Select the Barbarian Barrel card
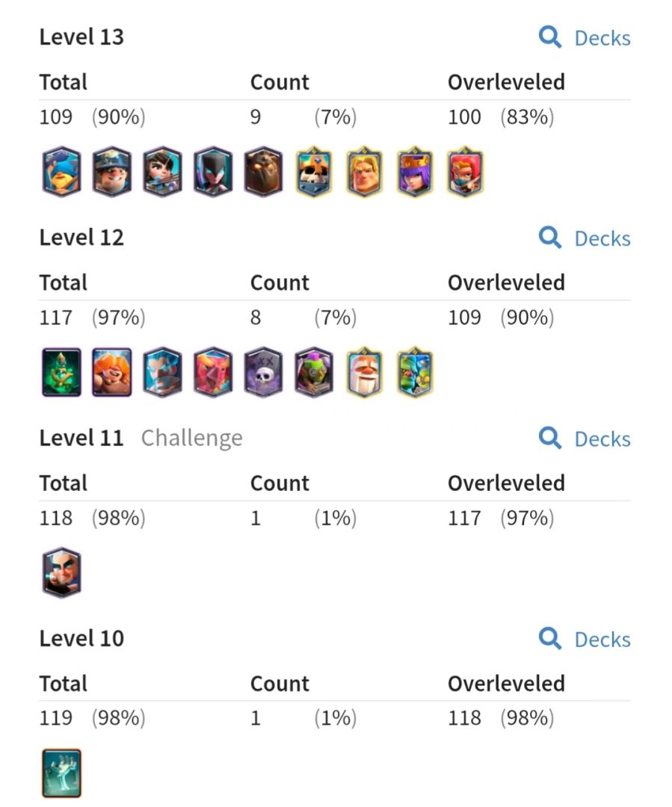 112,372
